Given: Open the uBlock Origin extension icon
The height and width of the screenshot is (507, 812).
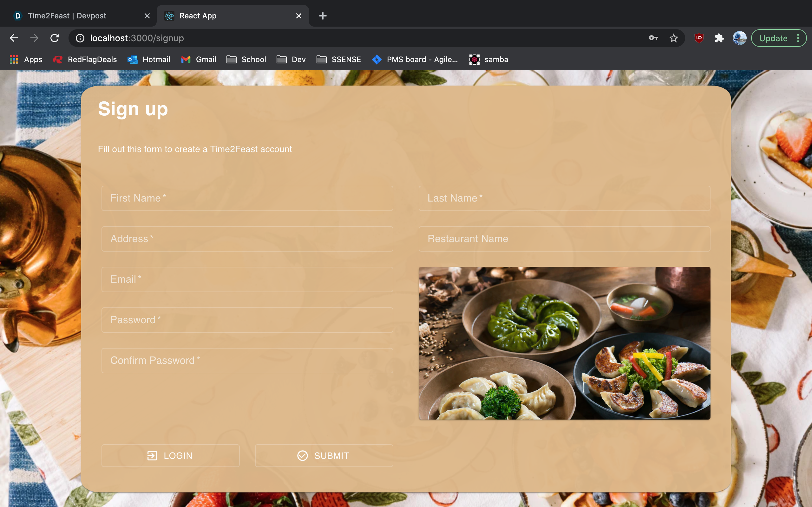Looking at the screenshot, I should [x=699, y=38].
